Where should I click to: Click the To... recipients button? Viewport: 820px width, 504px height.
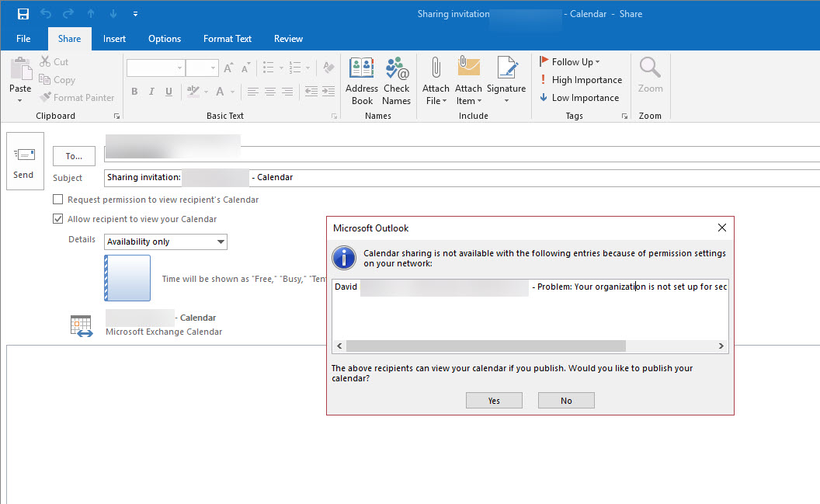[74, 156]
